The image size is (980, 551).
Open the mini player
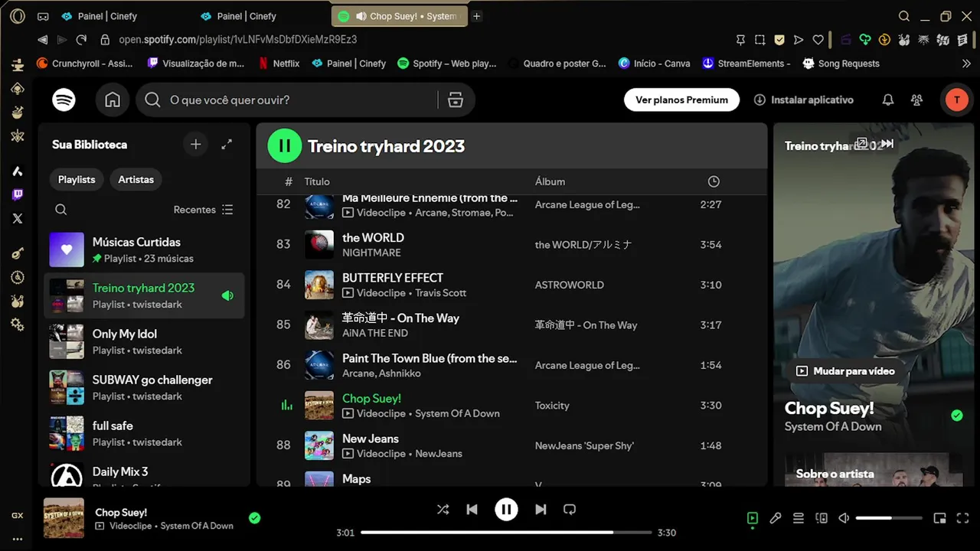(x=940, y=518)
